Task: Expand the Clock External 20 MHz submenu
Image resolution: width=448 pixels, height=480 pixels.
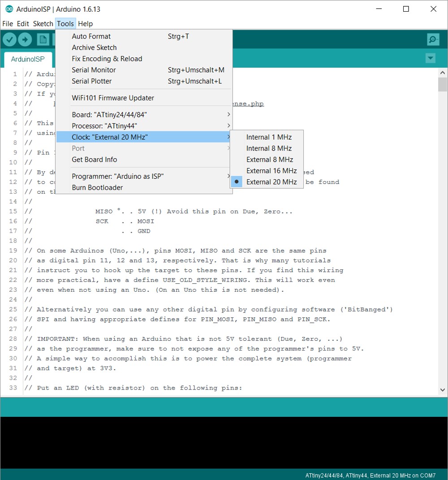Action: click(x=144, y=137)
